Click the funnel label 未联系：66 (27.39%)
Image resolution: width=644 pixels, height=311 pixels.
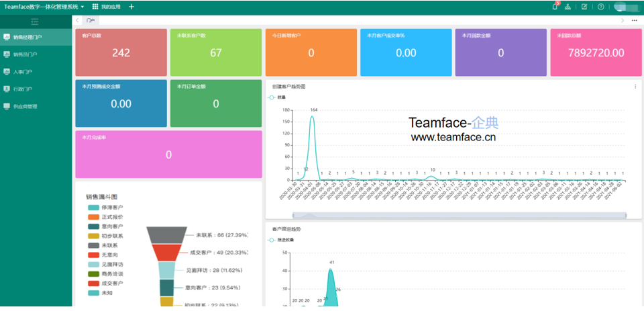[222, 235]
